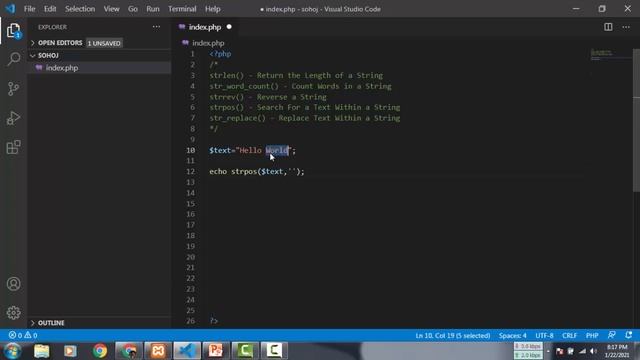Click the strlen() comment line

[296, 76]
